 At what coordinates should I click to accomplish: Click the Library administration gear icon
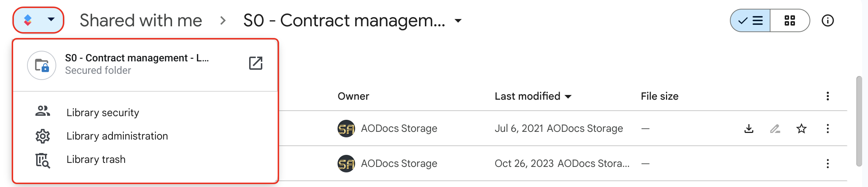point(43,136)
